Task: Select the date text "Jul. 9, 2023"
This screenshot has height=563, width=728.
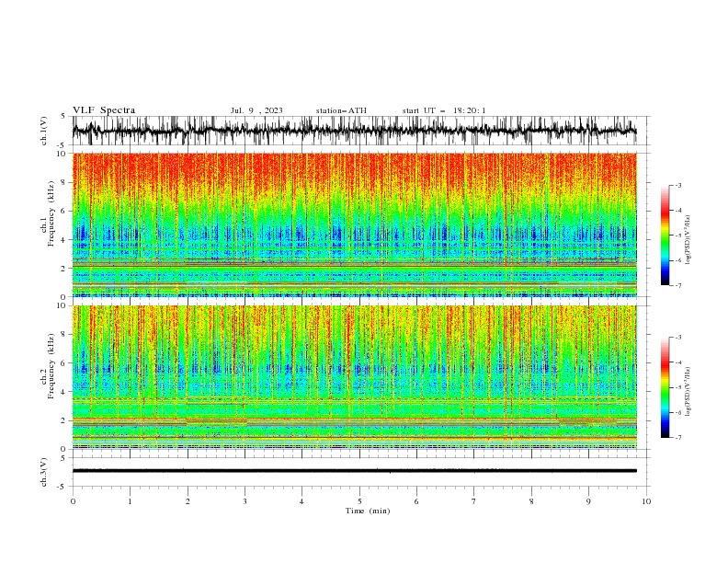Action: click(256, 110)
